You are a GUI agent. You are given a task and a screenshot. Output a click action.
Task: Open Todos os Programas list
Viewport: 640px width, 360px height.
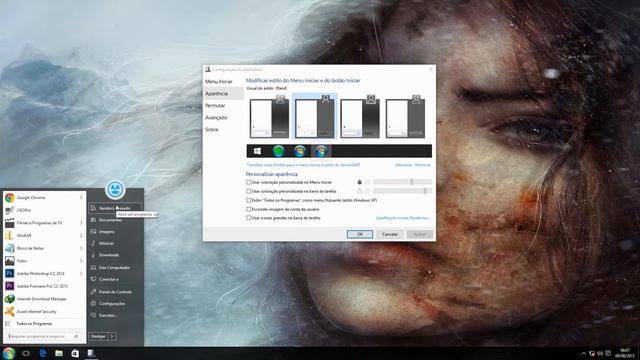(x=43, y=324)
